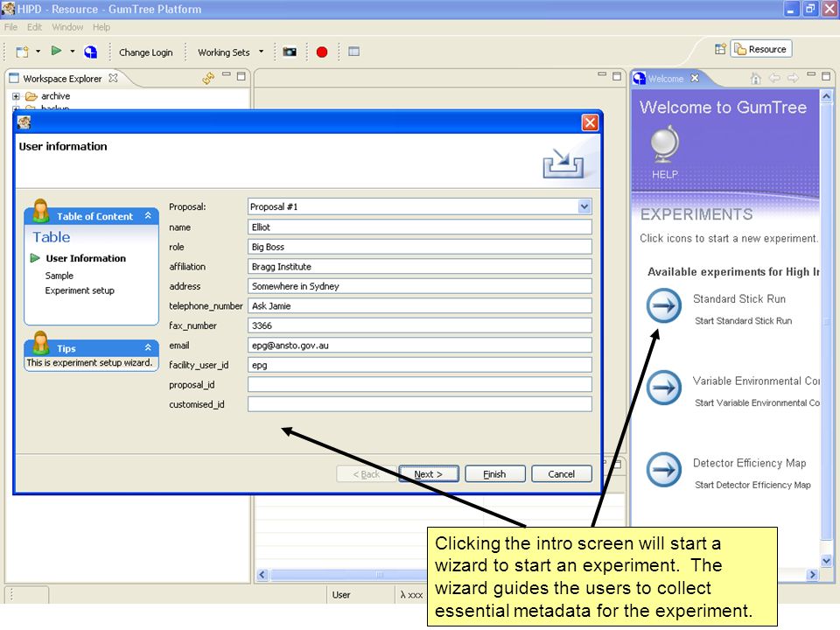The height and width of the screenshot is (630, 840).
Task: Collapse the Tips section
Action: [x=148, y=347]
